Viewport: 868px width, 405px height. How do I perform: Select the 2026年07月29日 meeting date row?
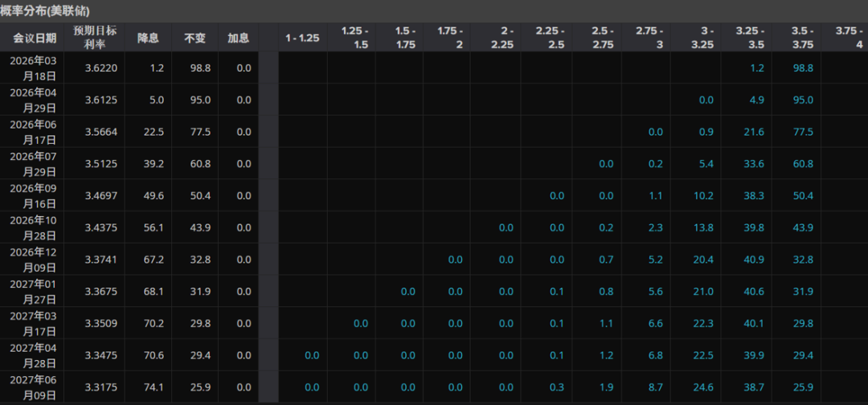point(33,164)
